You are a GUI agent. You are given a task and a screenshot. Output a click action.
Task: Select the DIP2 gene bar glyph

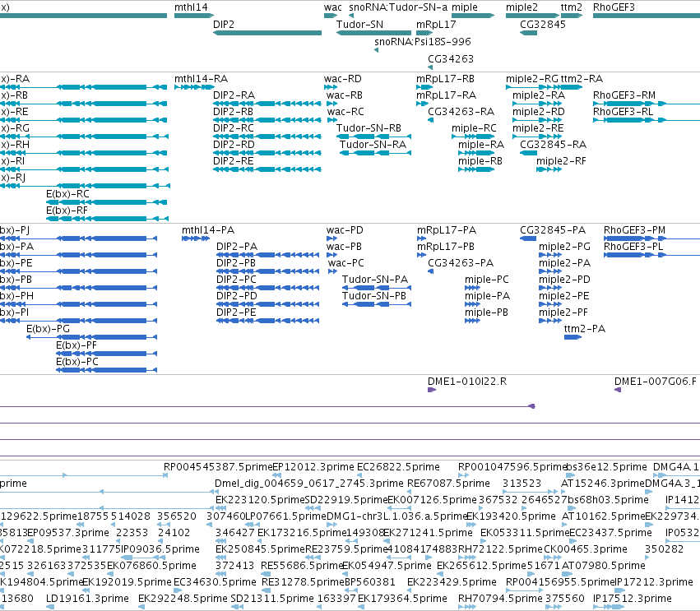point(267,33)
